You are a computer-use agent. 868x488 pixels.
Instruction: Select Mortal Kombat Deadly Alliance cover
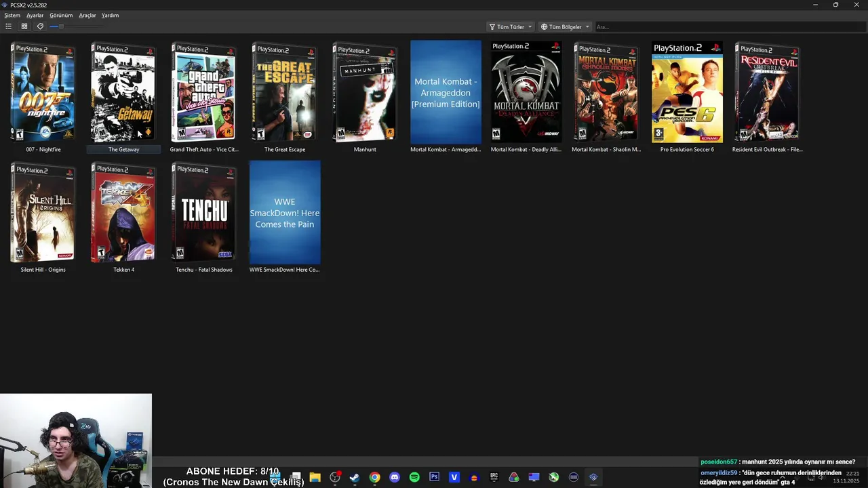[x=526, y=92]
